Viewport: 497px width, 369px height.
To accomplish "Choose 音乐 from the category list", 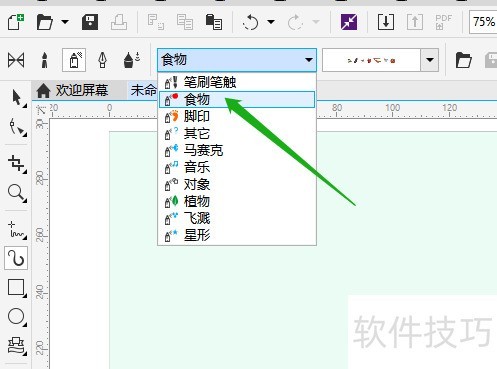I will point(237,167).
